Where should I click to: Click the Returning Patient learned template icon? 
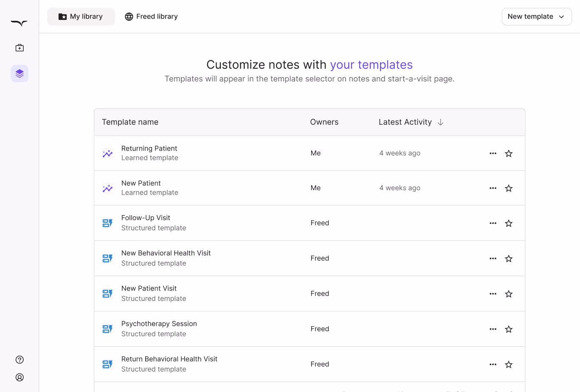[107, 154]
